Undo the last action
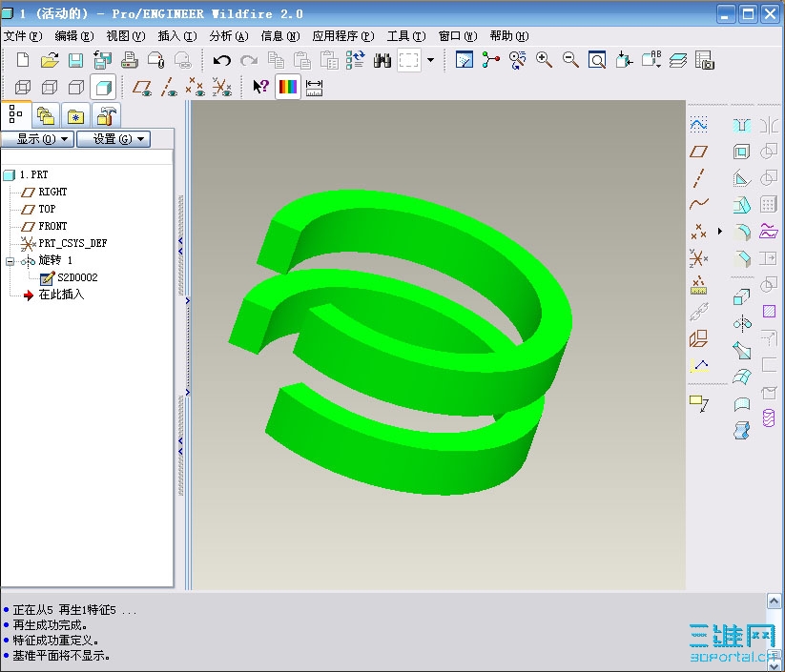The height and width of the screenshot is (672, 785). click(222, 60)
